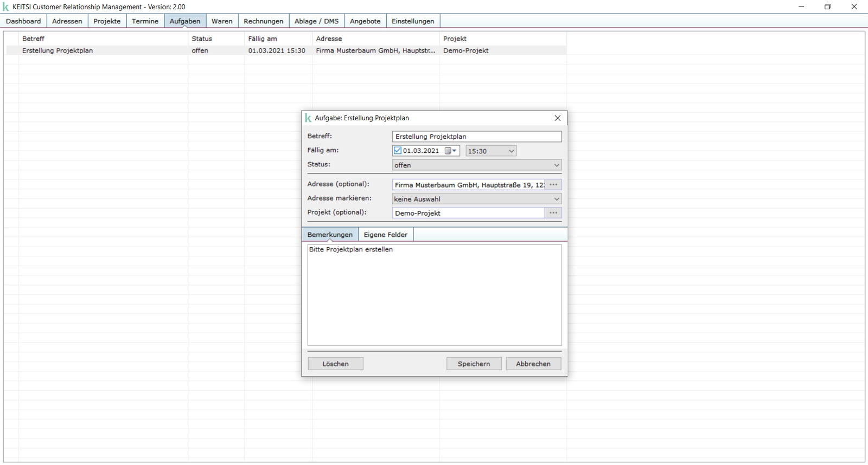The width and height of the screenshot is (868, 465).
Task: Restore down the KEITSI main window
Action: [827, 7]
